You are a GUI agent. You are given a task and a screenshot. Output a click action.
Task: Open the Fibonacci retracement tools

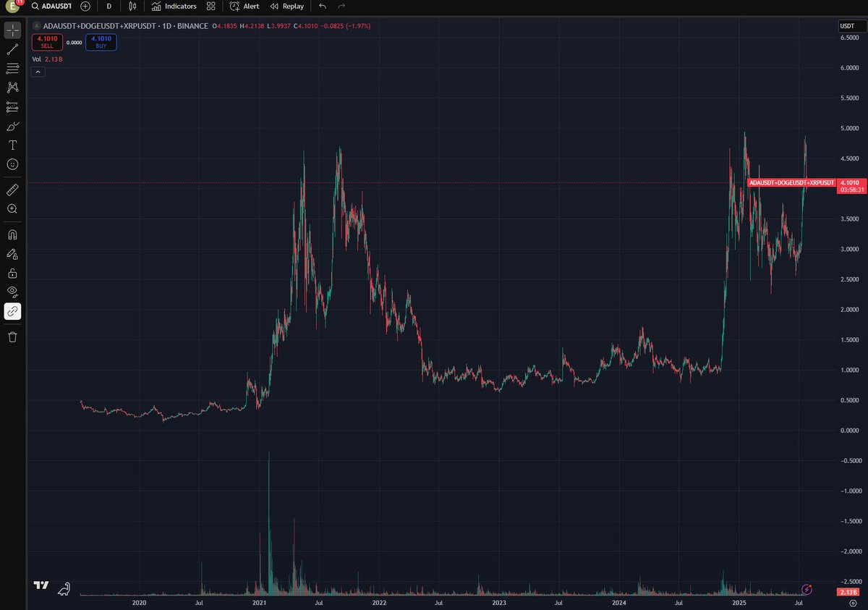[12, 68]
